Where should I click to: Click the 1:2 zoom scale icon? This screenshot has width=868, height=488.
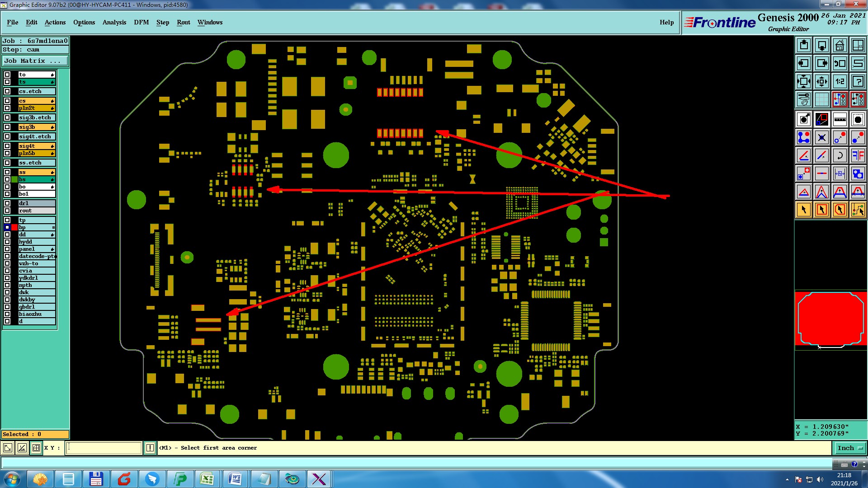point(840,81)
